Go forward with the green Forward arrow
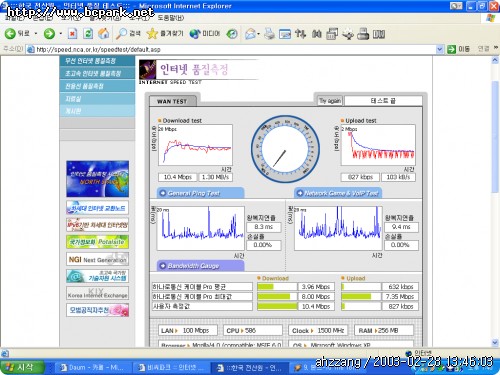This screenshot has width=500, height=375. [49, 33]
